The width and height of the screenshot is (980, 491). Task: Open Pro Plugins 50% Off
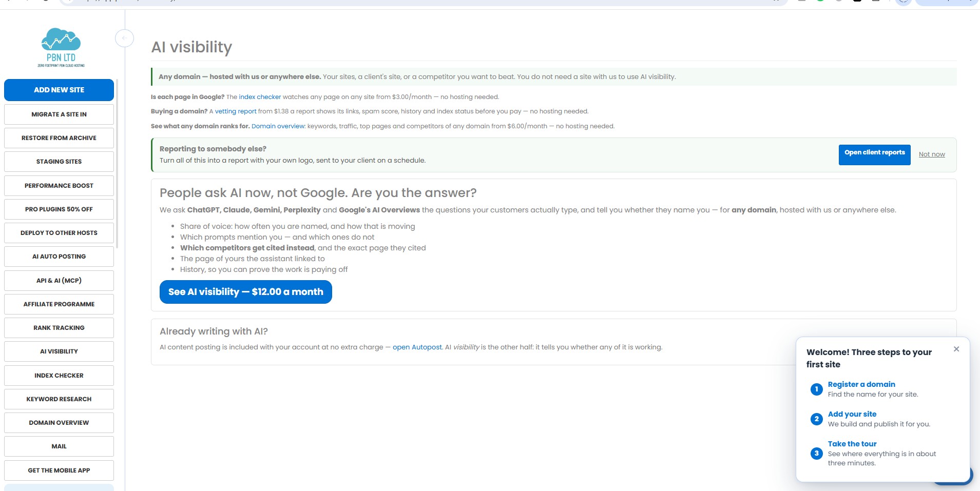[x=59, y=209]
